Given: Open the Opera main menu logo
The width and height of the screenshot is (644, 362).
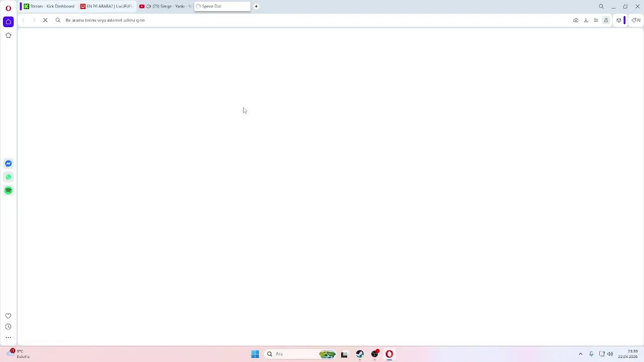Looking at the screenshot, I should click(8, 8).
